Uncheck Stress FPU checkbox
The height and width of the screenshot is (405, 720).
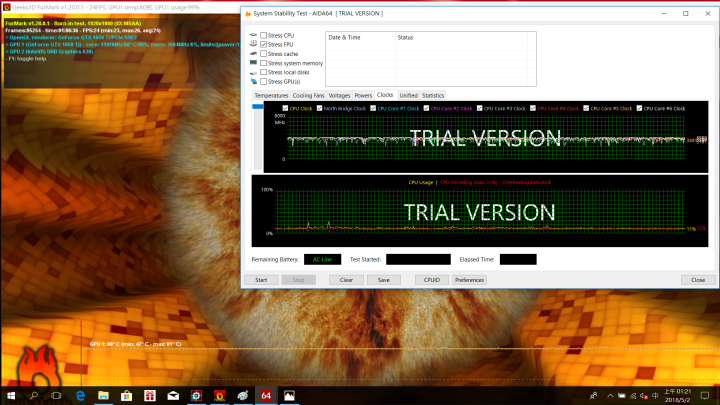click(x=264, y=45)
